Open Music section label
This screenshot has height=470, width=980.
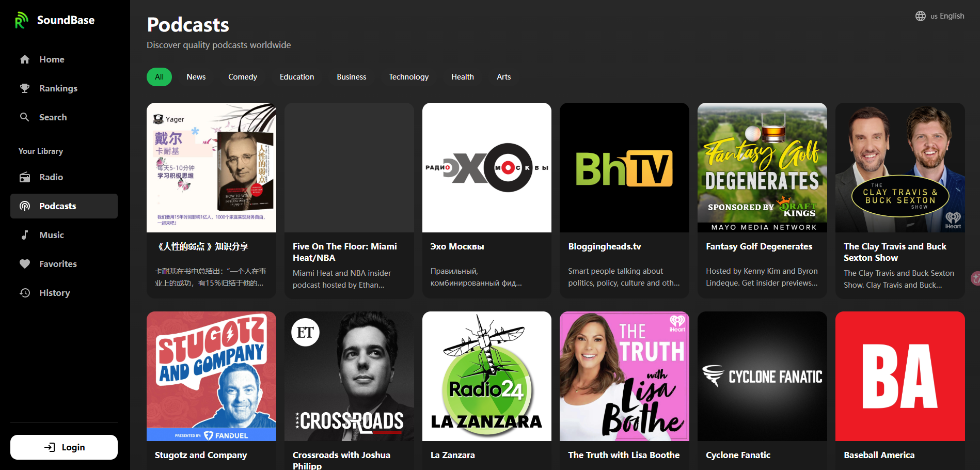(x=52, y=235)
